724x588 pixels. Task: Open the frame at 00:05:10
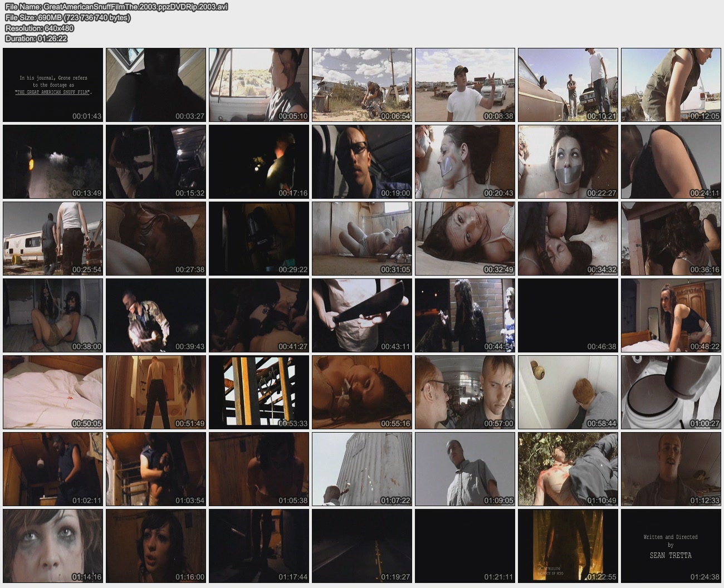(x=259, y=85)
